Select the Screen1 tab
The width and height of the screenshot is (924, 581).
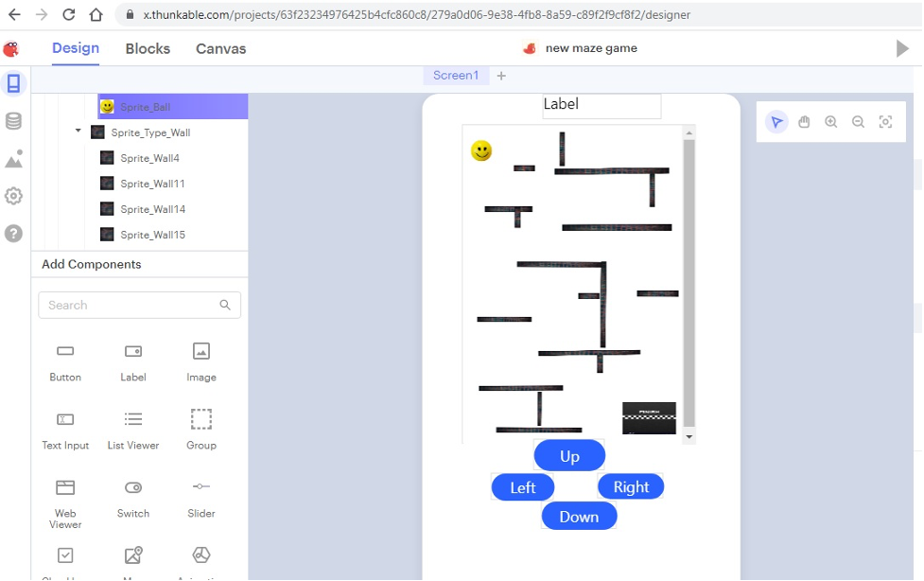(456, 76)
